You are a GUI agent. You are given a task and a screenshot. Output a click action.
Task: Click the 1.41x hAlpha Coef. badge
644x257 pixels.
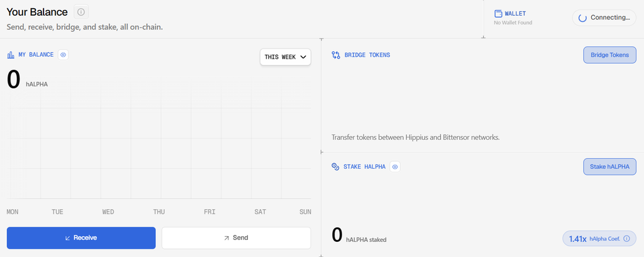coord(599,239)
